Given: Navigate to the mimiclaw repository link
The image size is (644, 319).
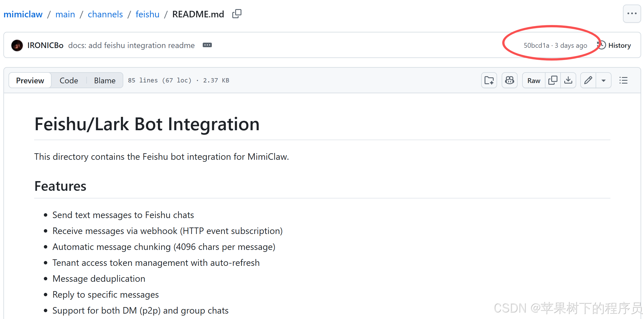Looking at the screenshot, I should pos(23,14).
